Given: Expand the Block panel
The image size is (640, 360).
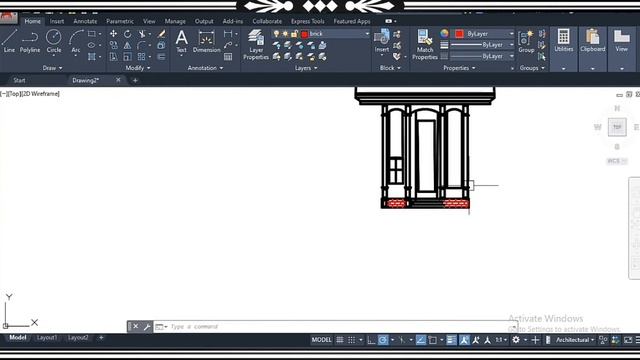Looking at the screenshot, I should point(390,68).
